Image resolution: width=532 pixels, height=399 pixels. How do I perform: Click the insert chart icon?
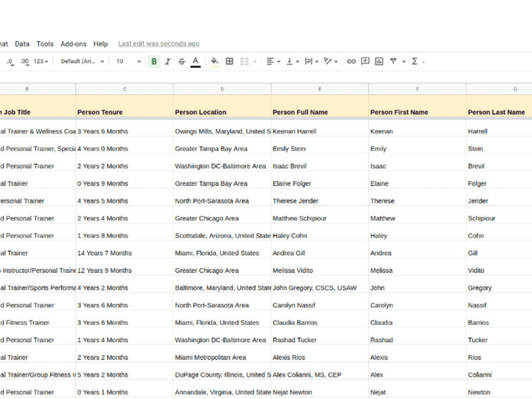click(379, 61)
